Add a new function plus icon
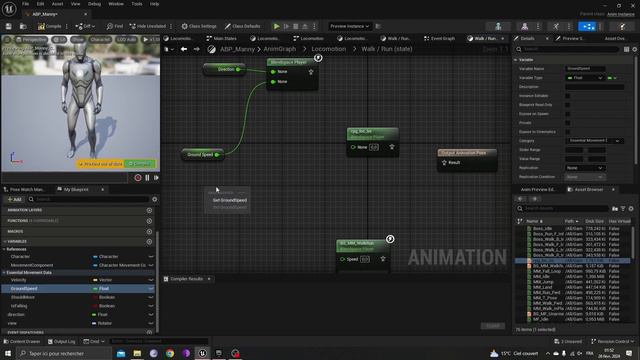The image size is (640, 360). [x=149, y=221]
